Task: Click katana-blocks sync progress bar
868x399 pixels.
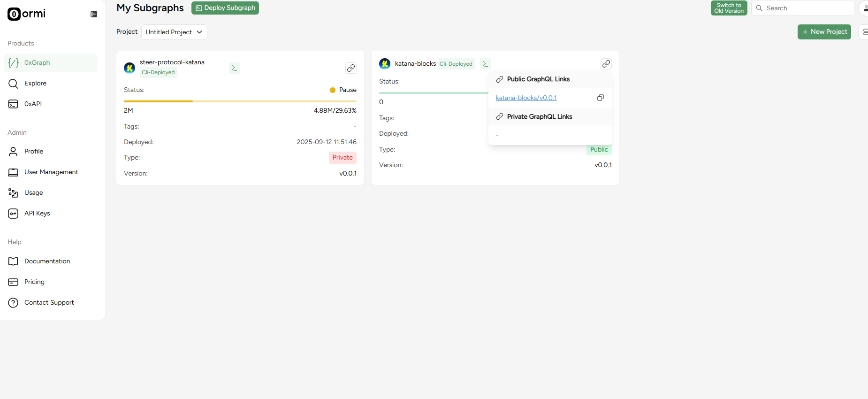Action: (x=434, y=93)
